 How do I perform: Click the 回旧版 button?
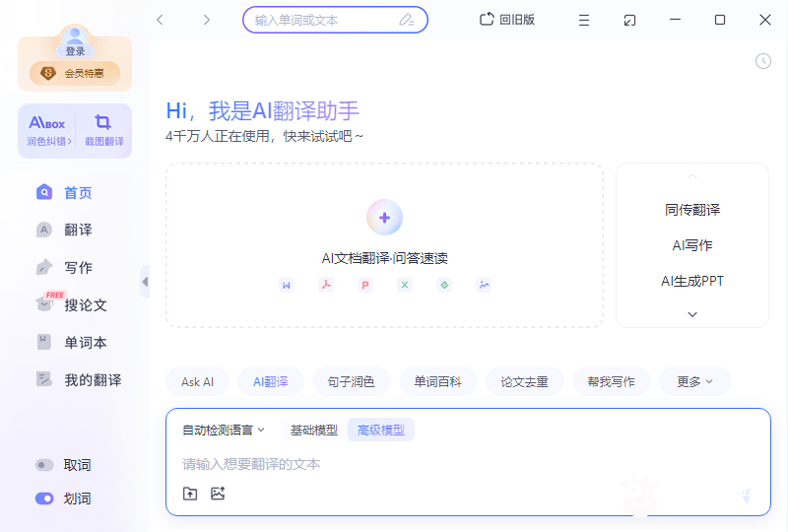click(507, 20)
